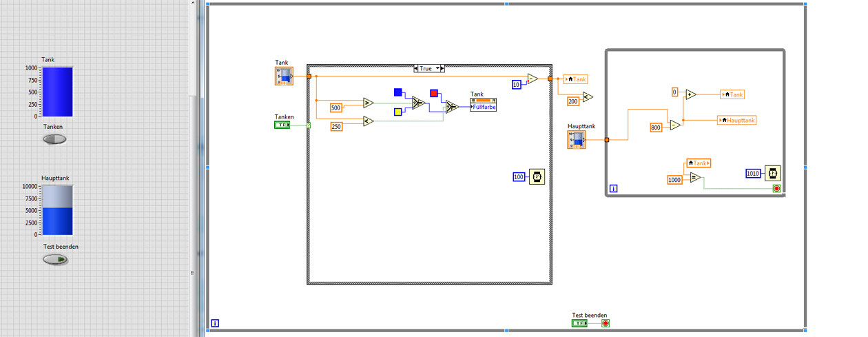
Task: Click the yellow color constant
Action: click(x=398, y=112)
